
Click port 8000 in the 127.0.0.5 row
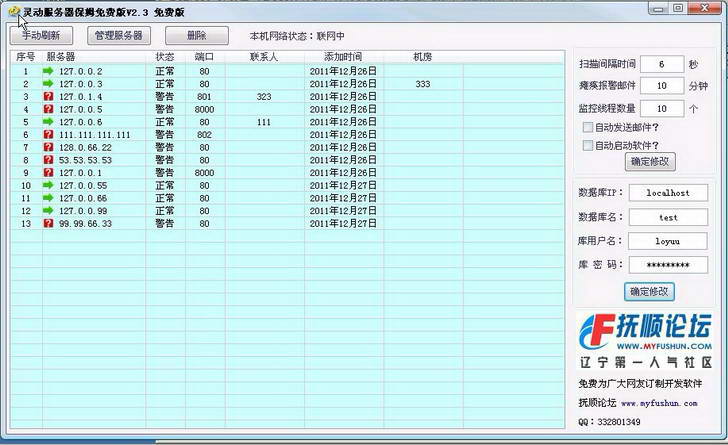pyautogui.click(x=204, y=109)
